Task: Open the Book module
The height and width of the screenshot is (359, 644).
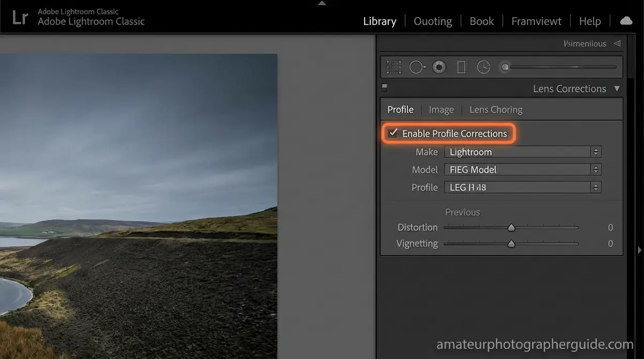Action: point(481,21)
